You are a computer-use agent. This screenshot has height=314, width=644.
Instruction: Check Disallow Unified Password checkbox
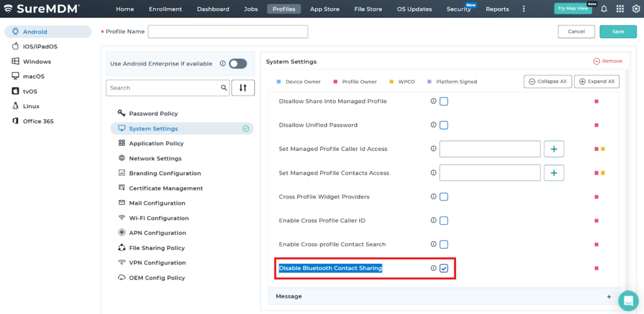(444, 125)
